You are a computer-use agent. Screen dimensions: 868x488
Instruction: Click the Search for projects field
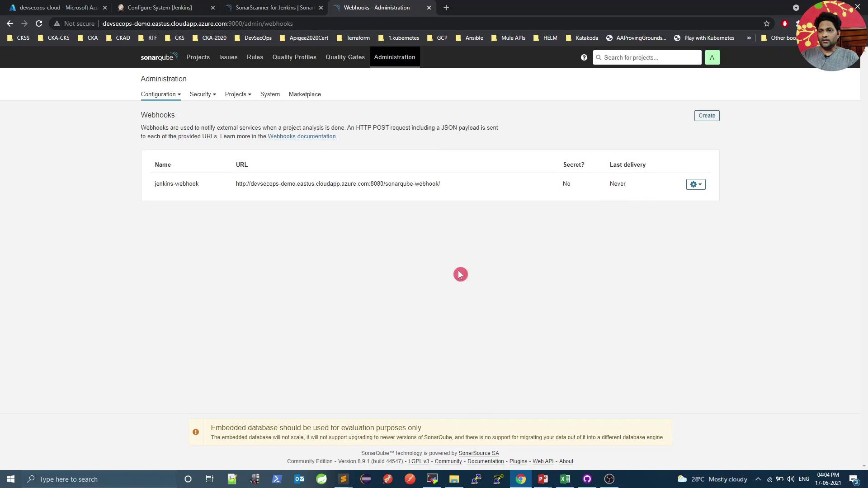tap(651, 57)
